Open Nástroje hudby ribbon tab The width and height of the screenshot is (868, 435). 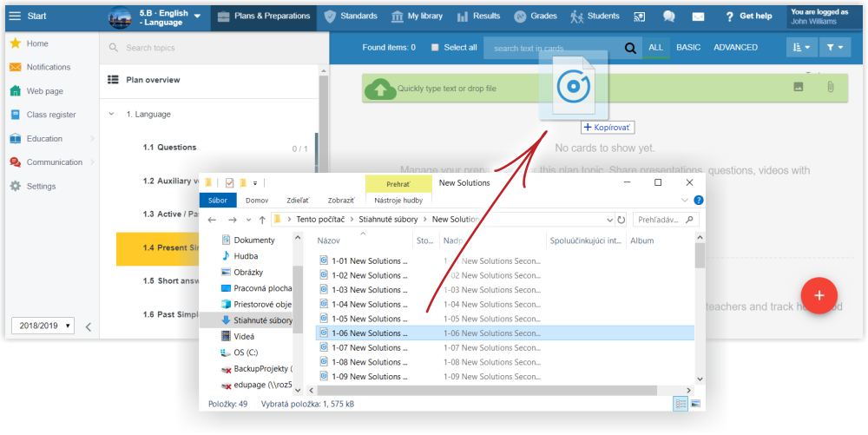(398, 201)
